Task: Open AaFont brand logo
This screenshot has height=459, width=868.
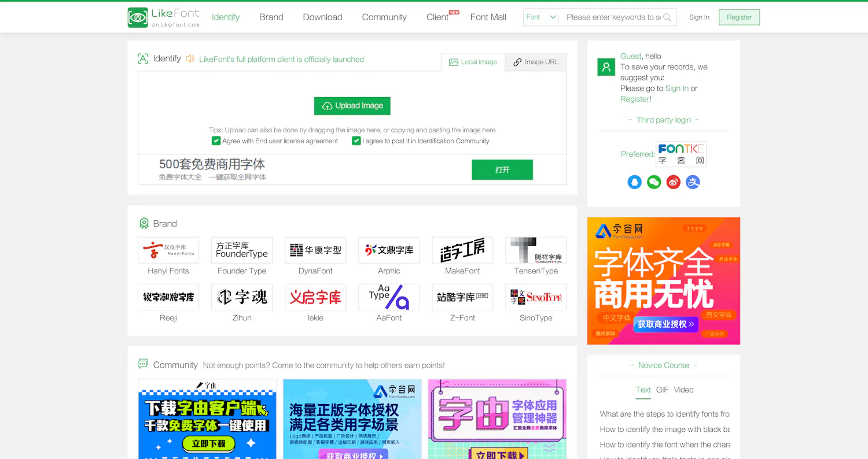Action: pyautogui.click(x=389, y=297)
